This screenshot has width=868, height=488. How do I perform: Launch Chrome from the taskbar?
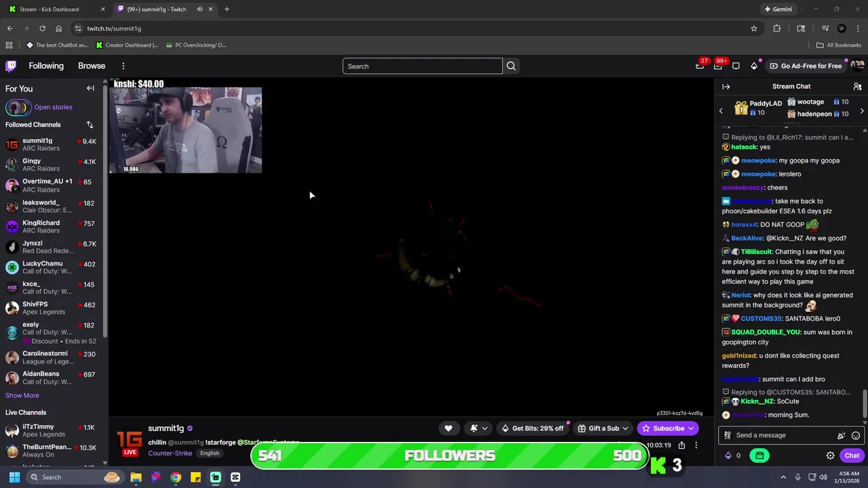click(176, 477)
